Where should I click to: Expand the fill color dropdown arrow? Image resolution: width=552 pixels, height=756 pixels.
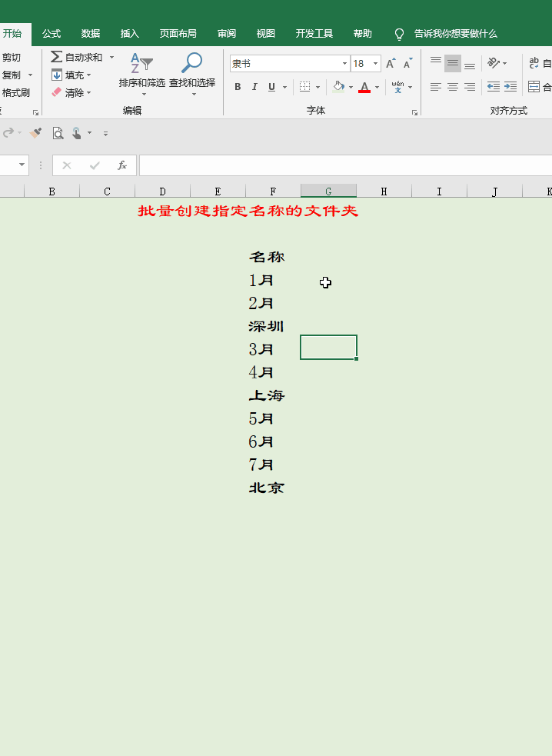pos(351,87)
